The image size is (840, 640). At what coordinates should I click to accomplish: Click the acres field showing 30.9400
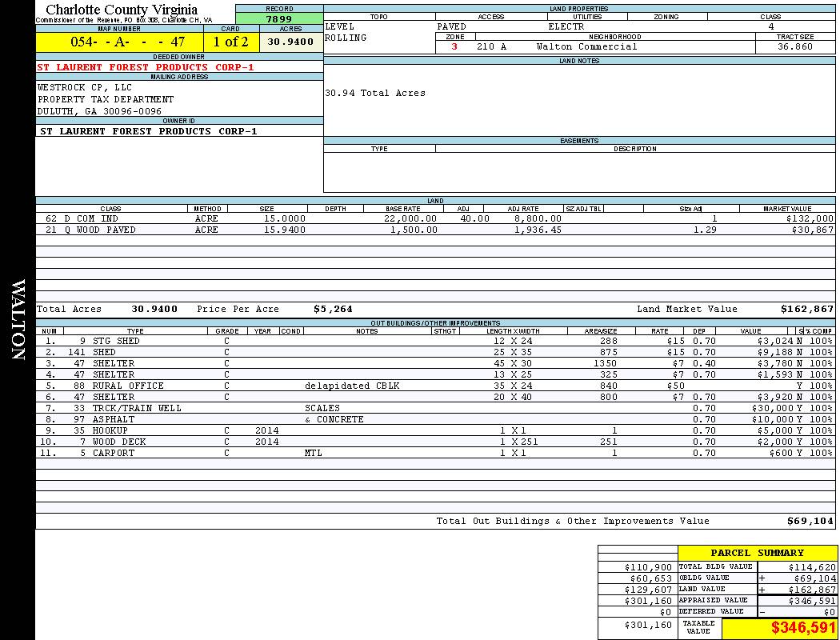(290, 42)
